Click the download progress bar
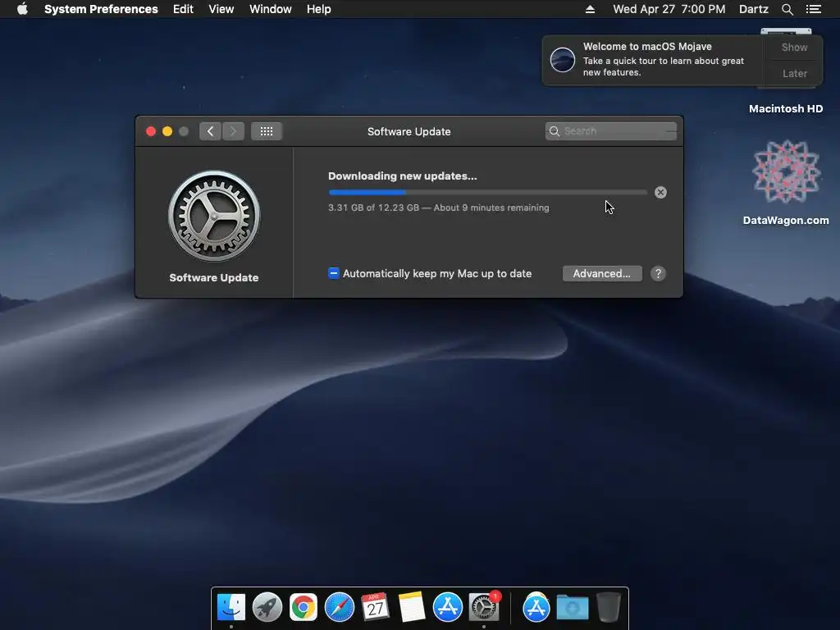The height and width of the screenshot is (630, 840). click(x=487, y=192)
